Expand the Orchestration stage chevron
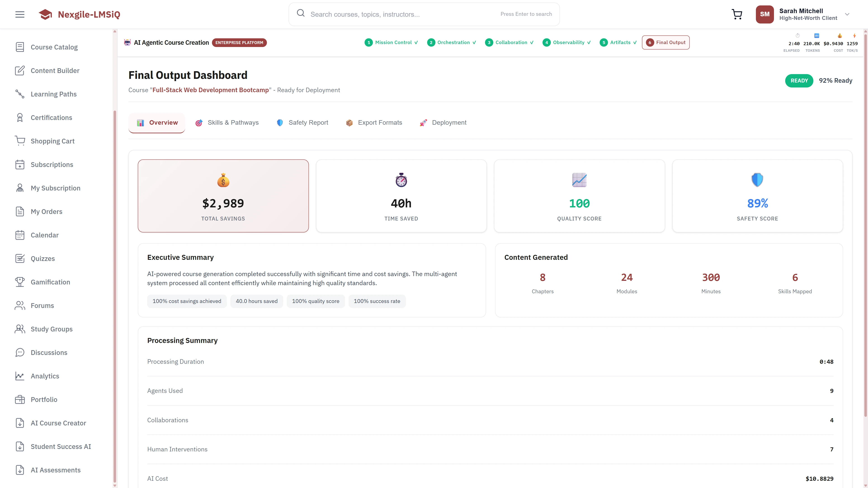The width and height of the screenshot is (868, 488). pos(474,42)
